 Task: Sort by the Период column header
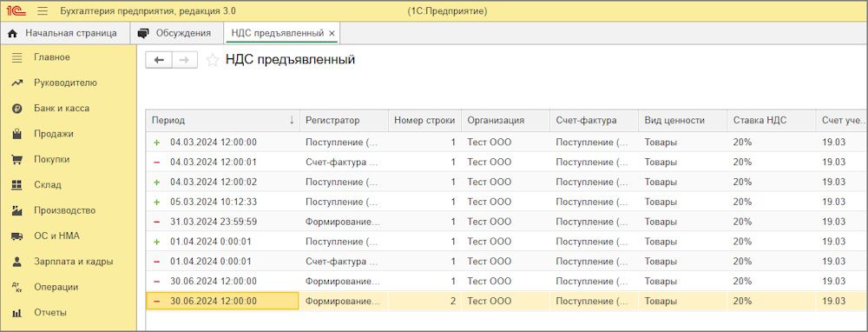(222, 120)
